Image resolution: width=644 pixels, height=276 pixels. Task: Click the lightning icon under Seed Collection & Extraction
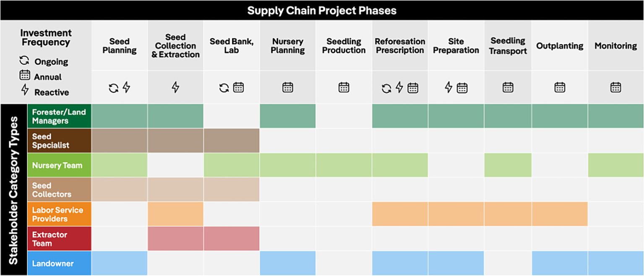pos(175,87)
